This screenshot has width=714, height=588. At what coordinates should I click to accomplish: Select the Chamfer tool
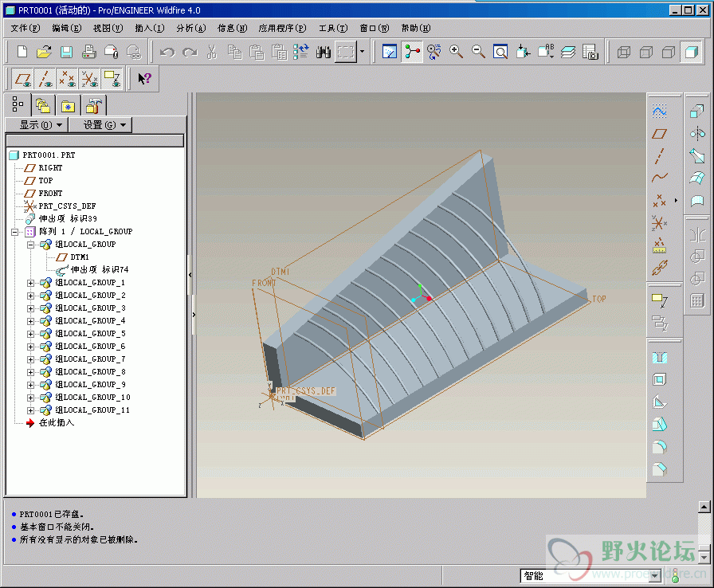(x=659, y=468)
